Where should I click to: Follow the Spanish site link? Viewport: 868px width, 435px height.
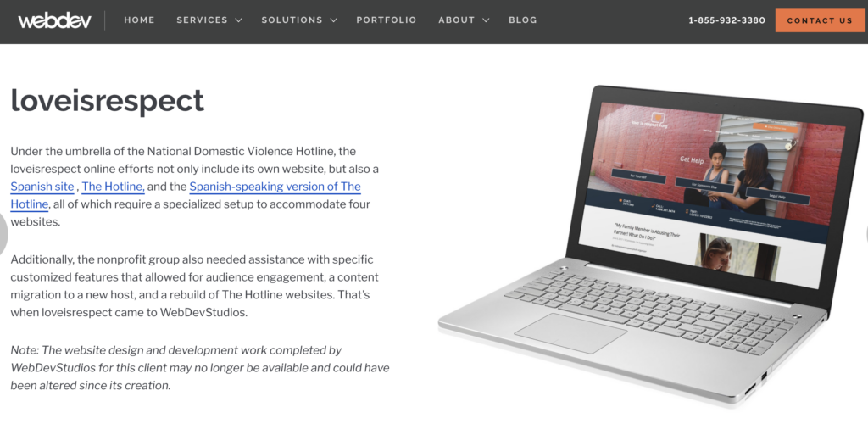pos(42,187)
